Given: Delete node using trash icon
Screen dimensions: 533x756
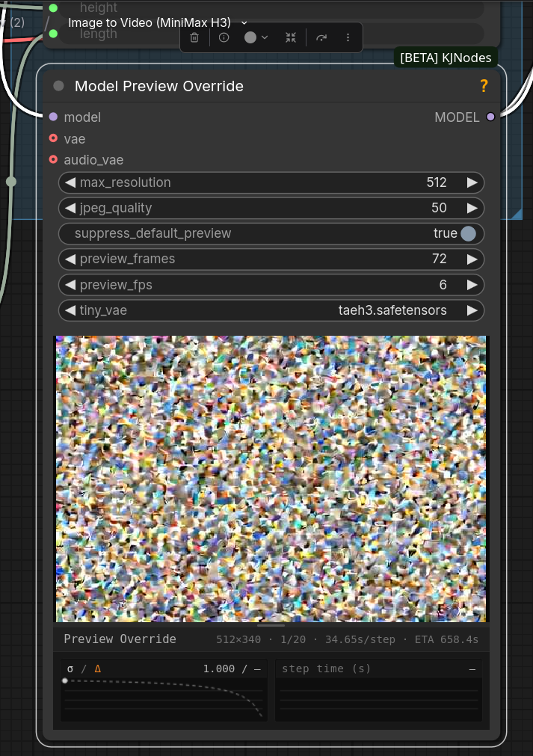Looking at the screenshot, I should pos(194,37).
